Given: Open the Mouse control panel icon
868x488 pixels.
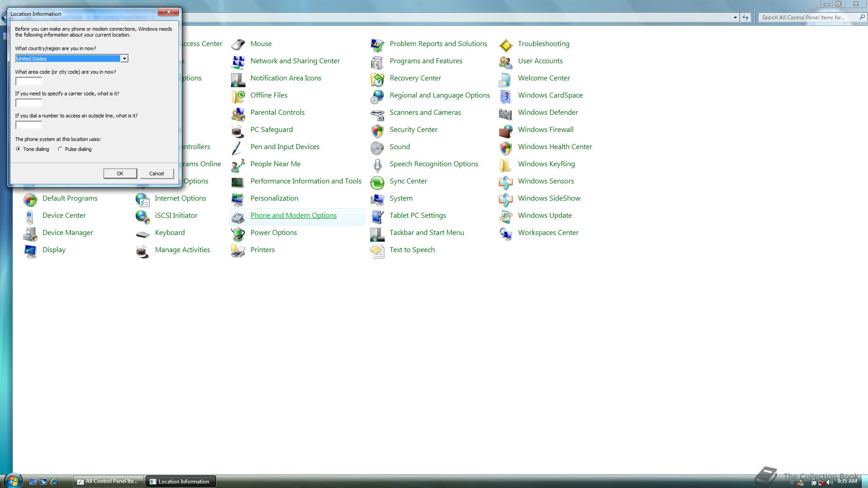Looking at the screenshot, I should [x=238, y=44].
